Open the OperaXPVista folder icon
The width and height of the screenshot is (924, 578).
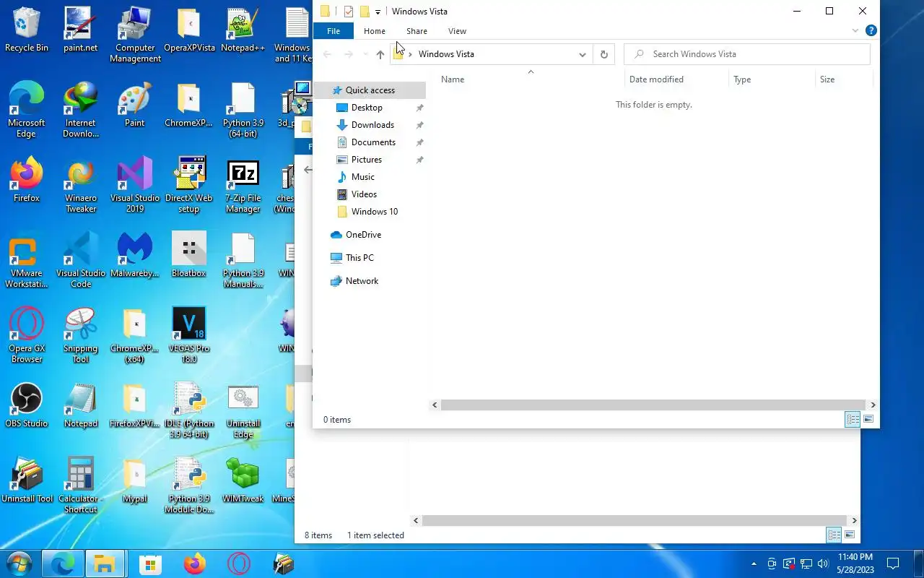click(189, 30)
